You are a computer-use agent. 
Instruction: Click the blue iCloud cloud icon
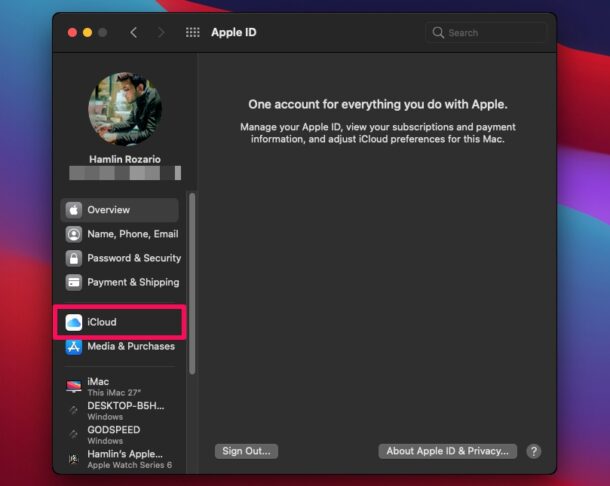click(x=74, y=322)
